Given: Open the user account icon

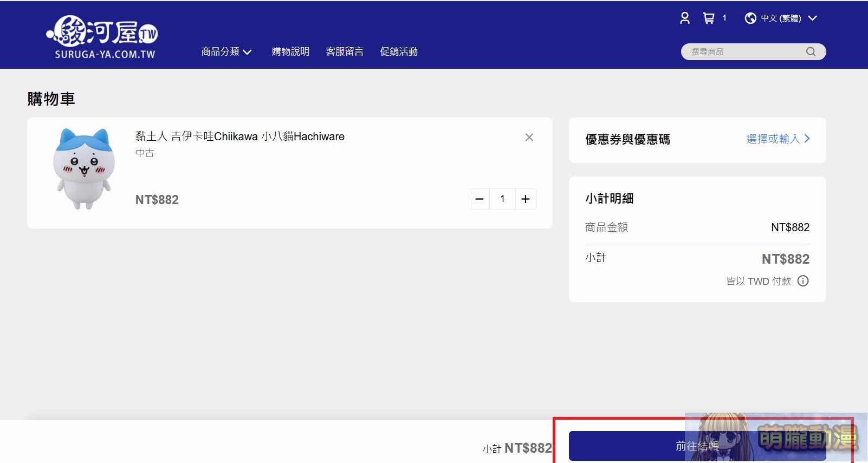Looking at the screenshot, I should (x=685, y=18).
